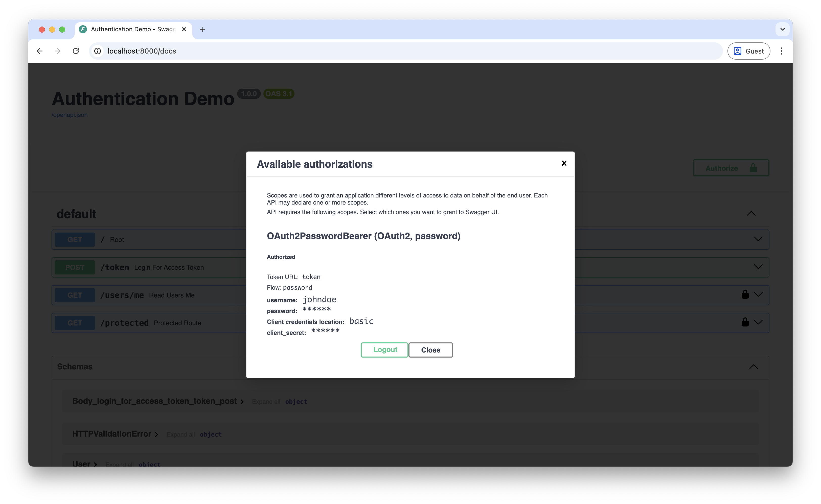
Task: Click the Close button in the dialog
Action: [x=431, y=350]
